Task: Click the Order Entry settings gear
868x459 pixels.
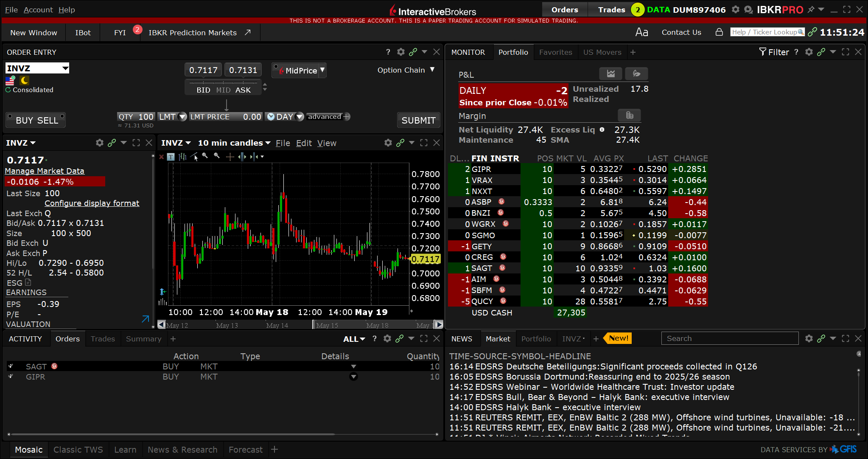Action: point(401,52)
